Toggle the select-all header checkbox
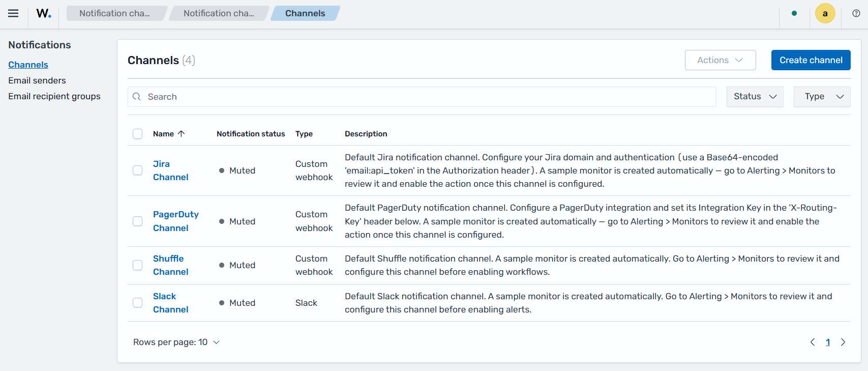The width and height of the screenshot is (868, 371). [x=137, y=134]
